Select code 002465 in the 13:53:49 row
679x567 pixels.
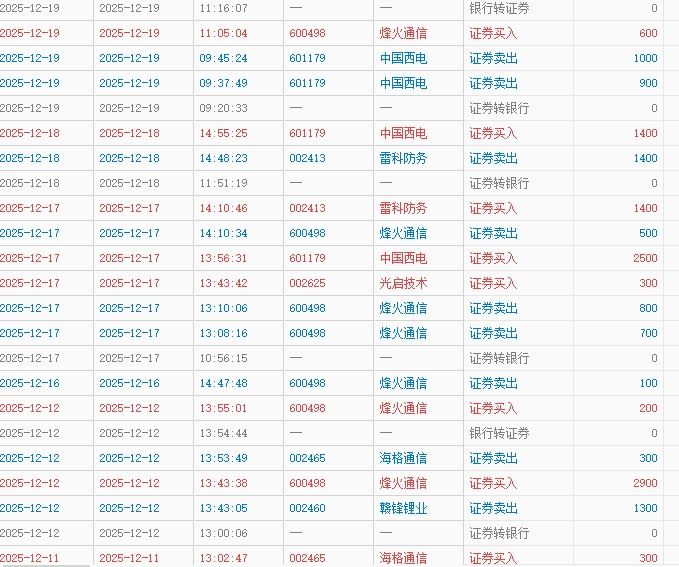(x=307, y=458)
